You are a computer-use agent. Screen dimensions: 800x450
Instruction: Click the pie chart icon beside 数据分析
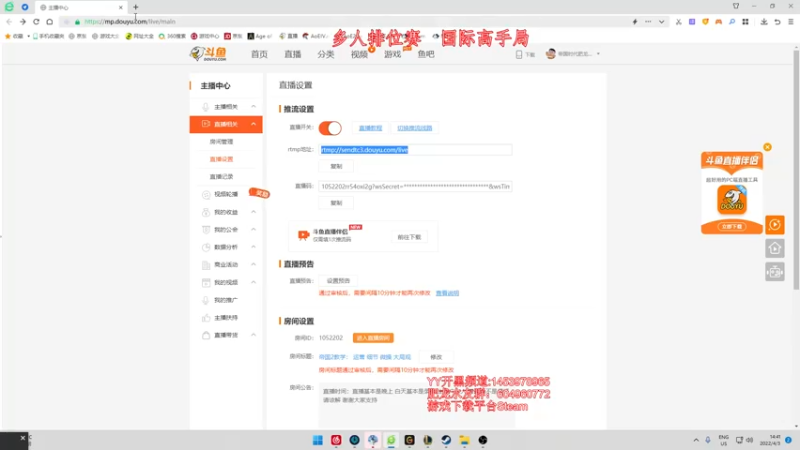click(x=206, y=247)
